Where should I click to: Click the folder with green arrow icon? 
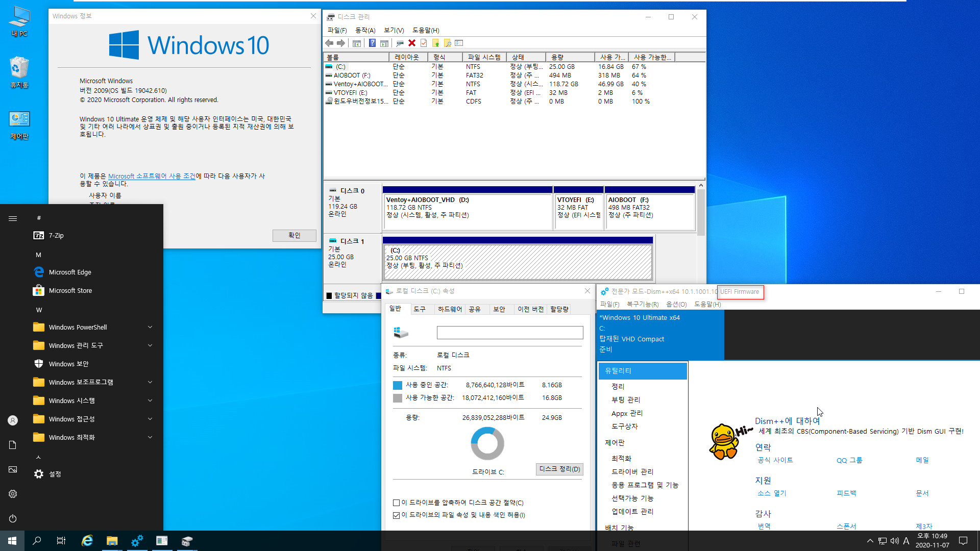[435, 43]
